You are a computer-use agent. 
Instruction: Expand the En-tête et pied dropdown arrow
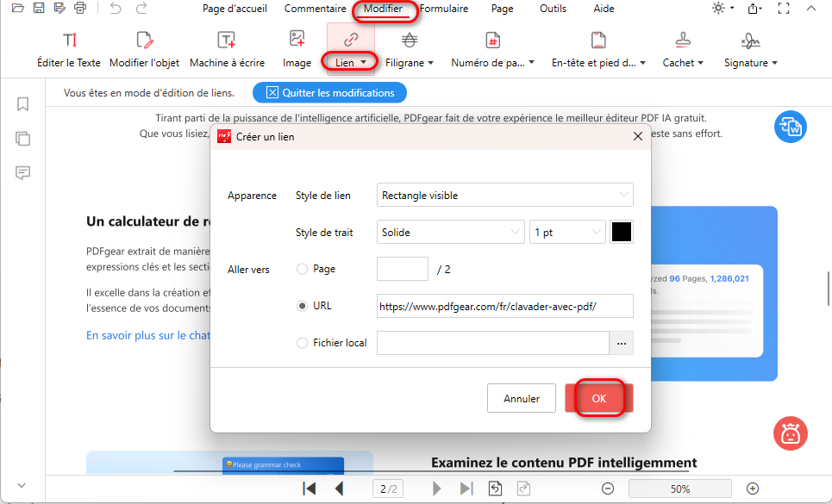tap(642, 63)
